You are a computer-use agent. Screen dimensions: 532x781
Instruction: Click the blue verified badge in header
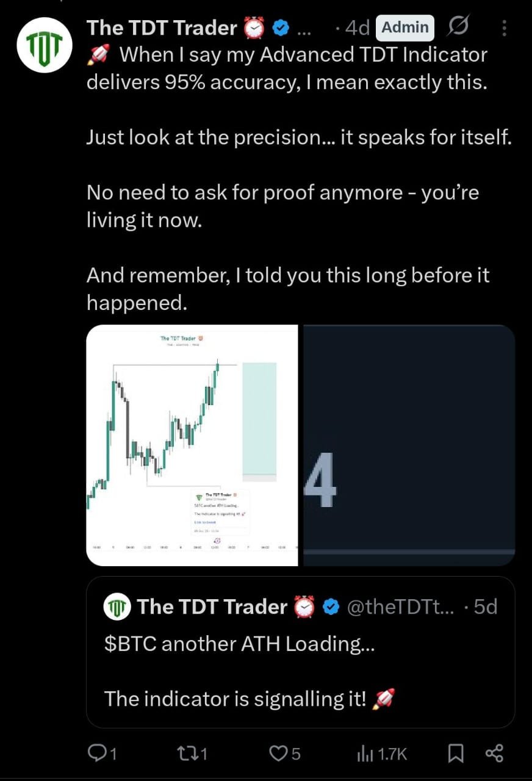click(280, 27)
